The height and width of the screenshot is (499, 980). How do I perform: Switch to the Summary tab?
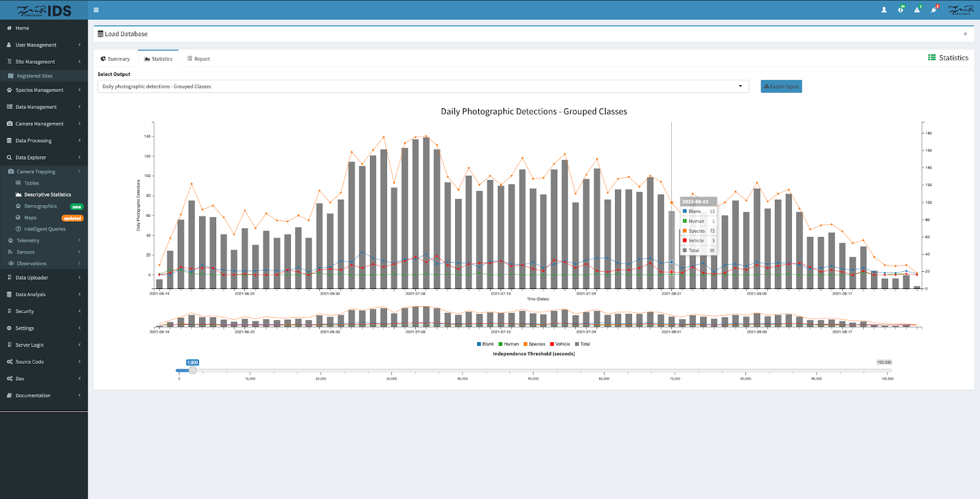click(x=115, y=59)
